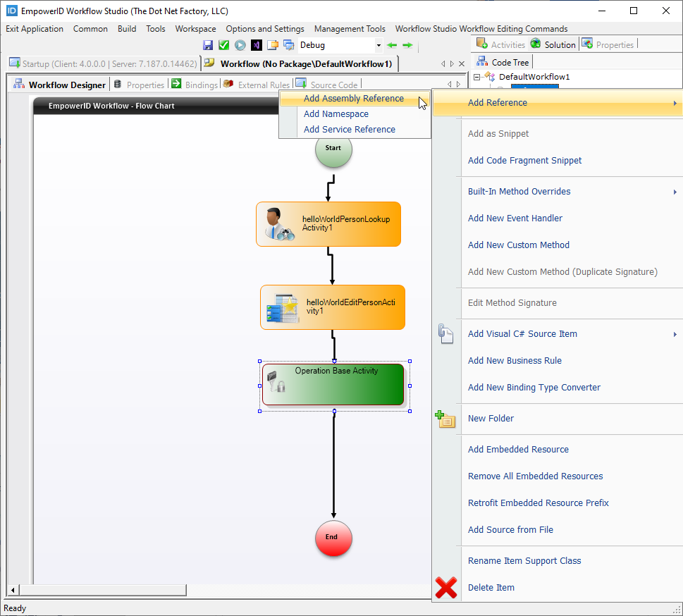This screenshot has width=683, height=616.
Task: Collapse the DefaultWorkflow1 tree node
Action: point(477,77)
